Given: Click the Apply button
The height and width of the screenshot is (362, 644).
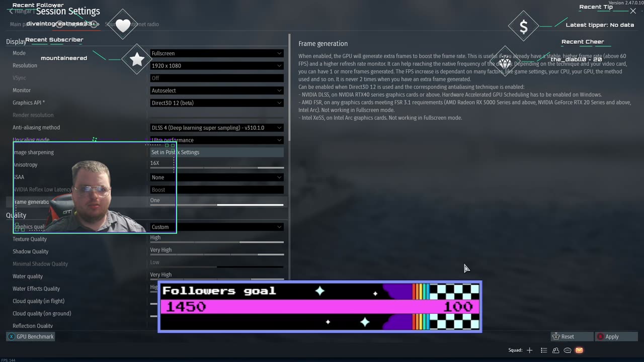Looking at the screenshot, I should [x=616, y=337].
